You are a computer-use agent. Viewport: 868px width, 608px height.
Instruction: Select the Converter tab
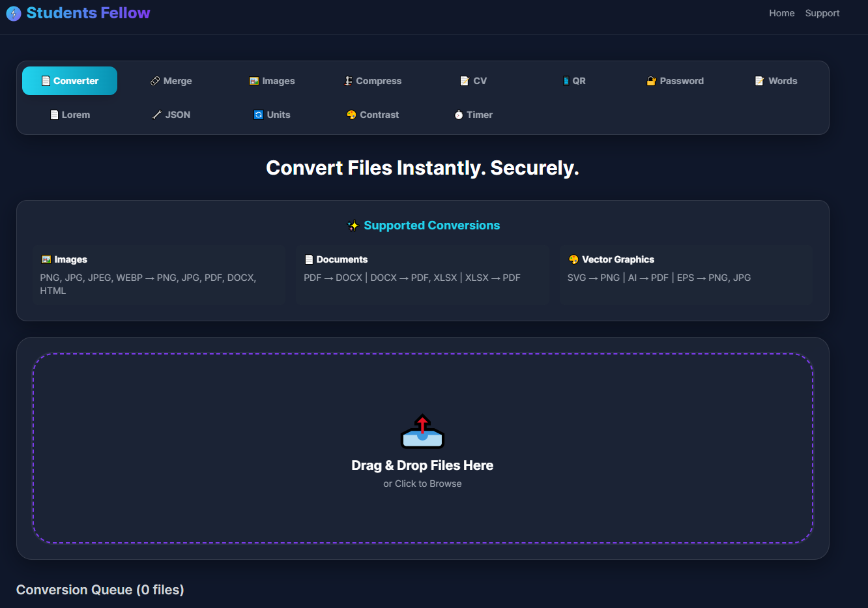point(70,81)
